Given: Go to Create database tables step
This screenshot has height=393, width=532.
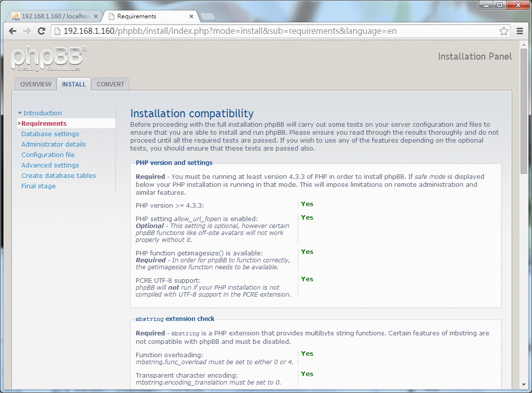Looking at the screenshot, I should pos(58,176).
